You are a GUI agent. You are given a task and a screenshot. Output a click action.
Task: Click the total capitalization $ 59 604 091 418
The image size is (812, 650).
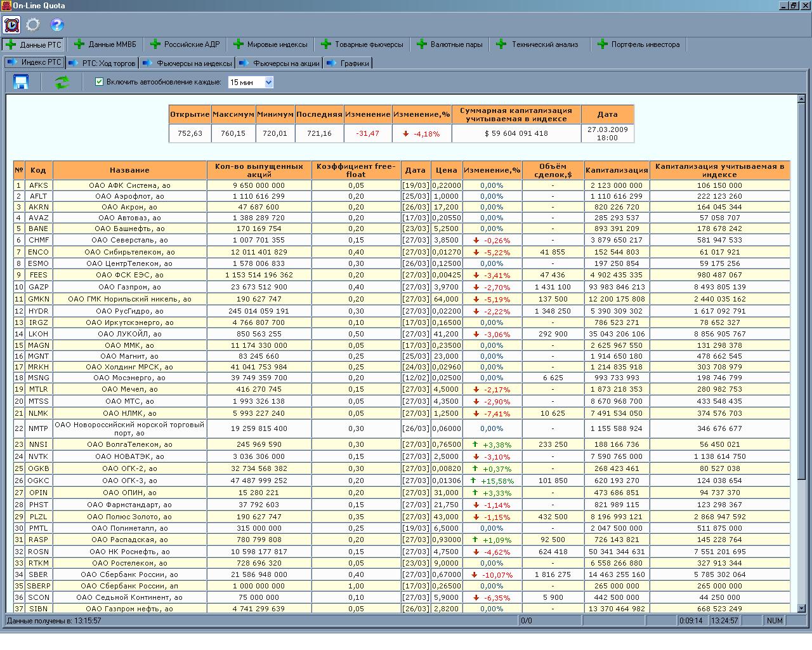(x=516, y=133)
